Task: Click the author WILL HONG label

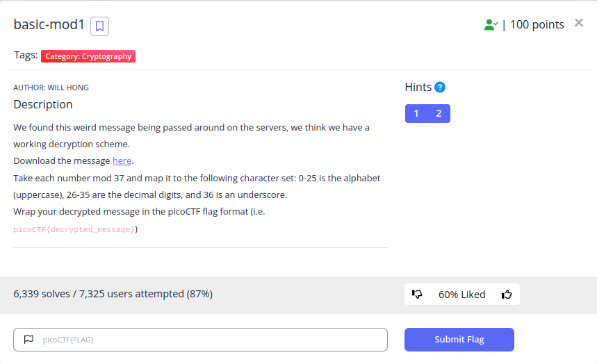Action: click(x=51, y=88)
